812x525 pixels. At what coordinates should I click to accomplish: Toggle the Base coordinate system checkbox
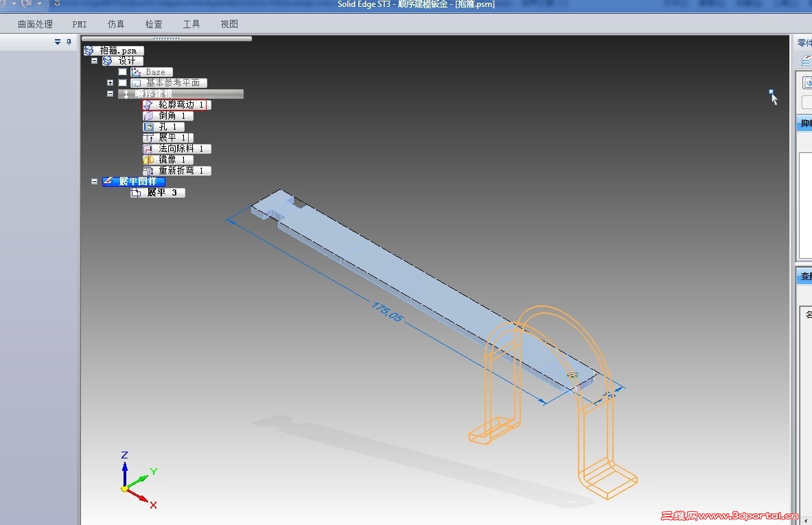pyautogui.click(x=122, y=72)
